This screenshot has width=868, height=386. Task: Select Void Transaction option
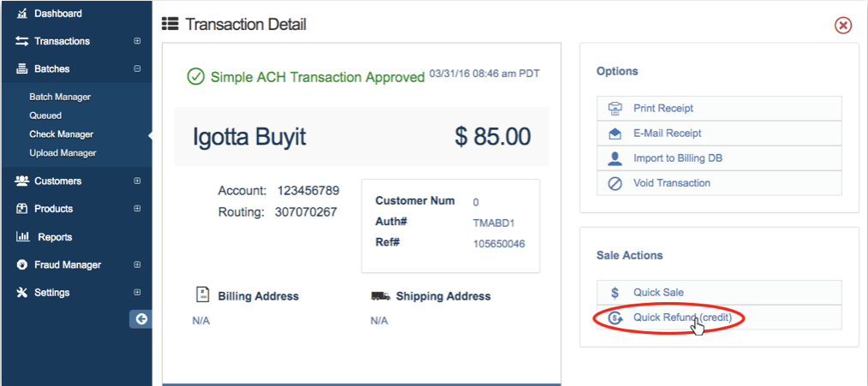coord(671,183)
